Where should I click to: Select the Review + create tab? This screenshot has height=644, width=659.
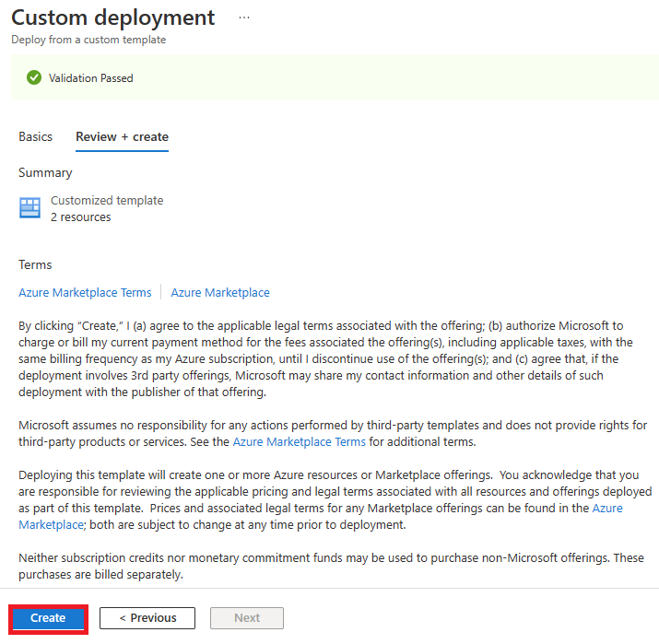(x=122, y=137)
